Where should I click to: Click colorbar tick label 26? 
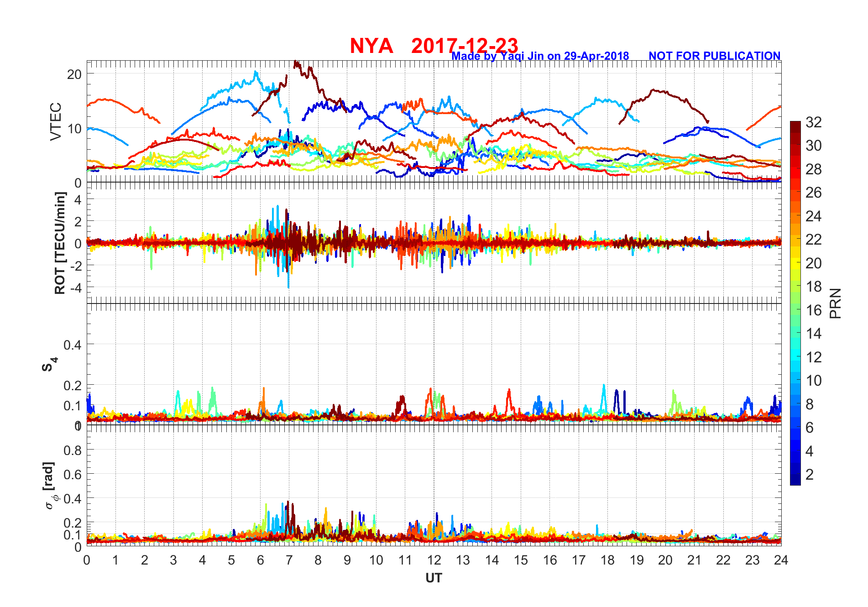coord(814,193)
